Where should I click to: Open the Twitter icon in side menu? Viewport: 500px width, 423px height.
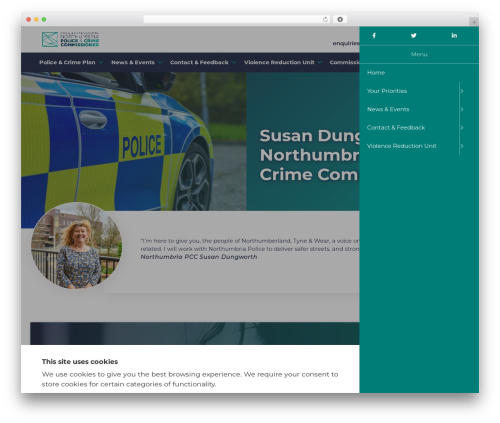pos(414,35)
